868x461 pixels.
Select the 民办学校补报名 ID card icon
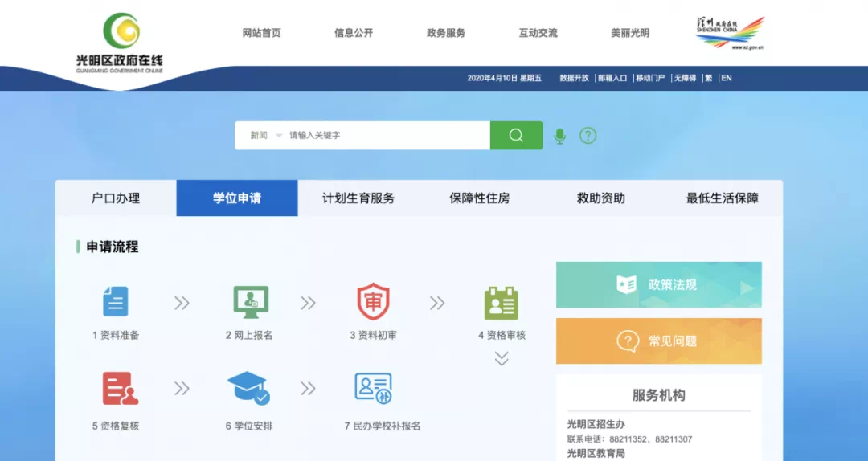tap(373, 389)
